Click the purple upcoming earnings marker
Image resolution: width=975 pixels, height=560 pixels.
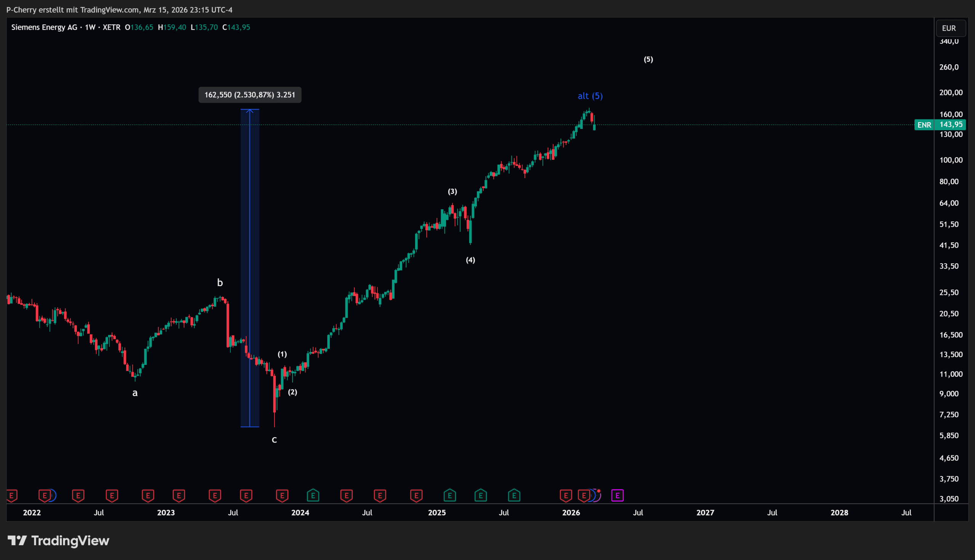(617, 495)
